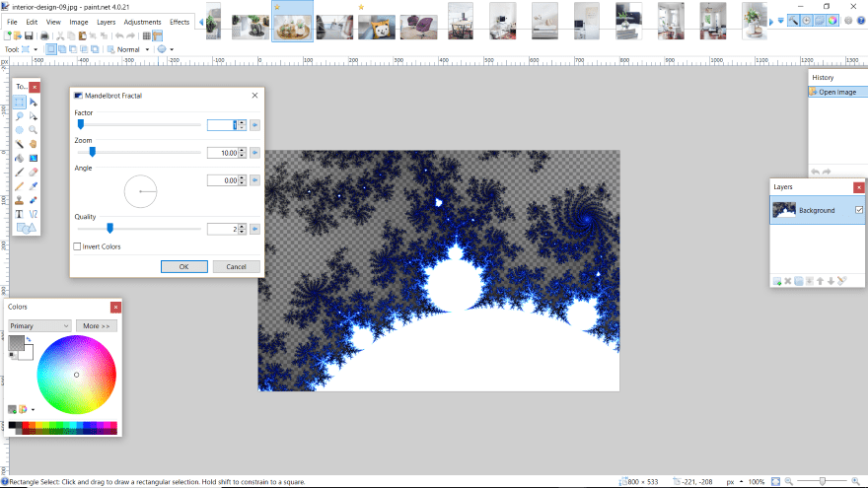Click the Zoom value input field
Viewport: 868px width, 488px height.
(x=222, y=153)
